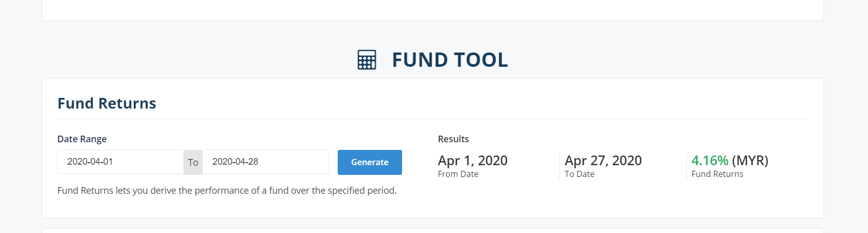Click the From Date caption
Image resolution: width=868 pixels, height=233 pixels.
click(458, 174)
